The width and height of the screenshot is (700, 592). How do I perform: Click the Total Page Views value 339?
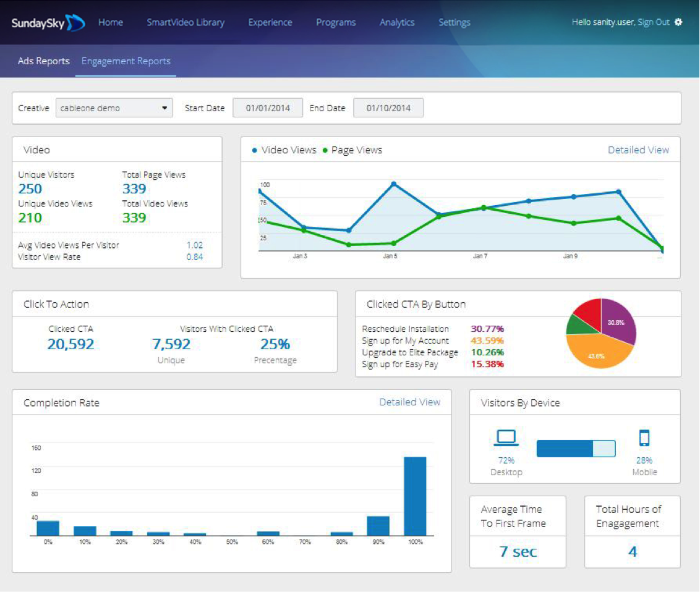134,188
